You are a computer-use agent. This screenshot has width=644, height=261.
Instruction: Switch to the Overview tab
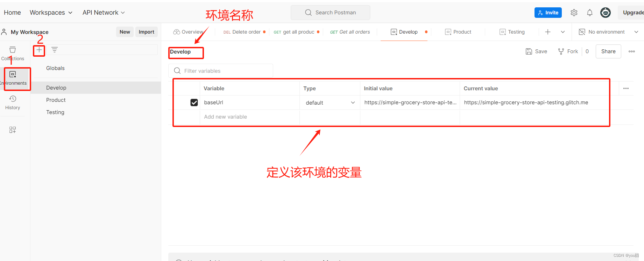[x=189, y=32]
